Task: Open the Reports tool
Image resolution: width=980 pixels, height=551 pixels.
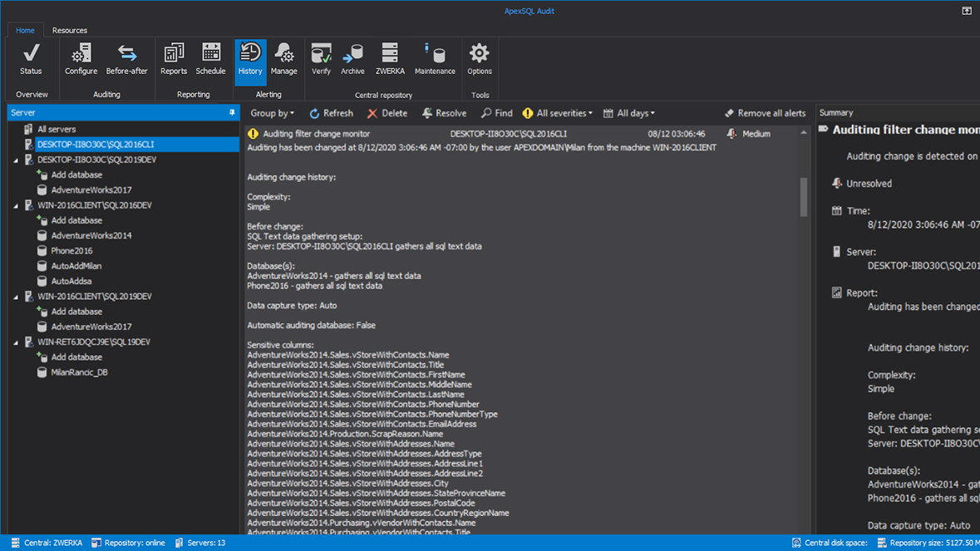Action: click(x=173, y=60)
